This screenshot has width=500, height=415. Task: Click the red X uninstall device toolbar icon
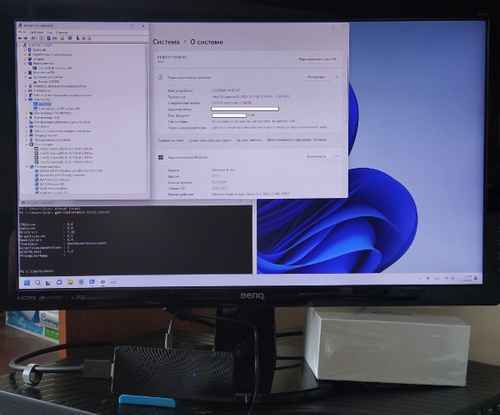(84, 39)
